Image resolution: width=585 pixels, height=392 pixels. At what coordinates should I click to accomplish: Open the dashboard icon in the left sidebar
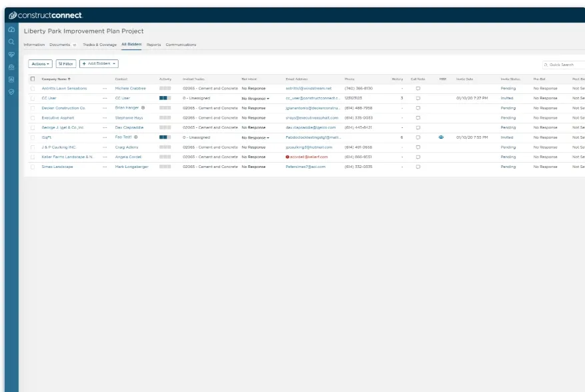(11, 29)
